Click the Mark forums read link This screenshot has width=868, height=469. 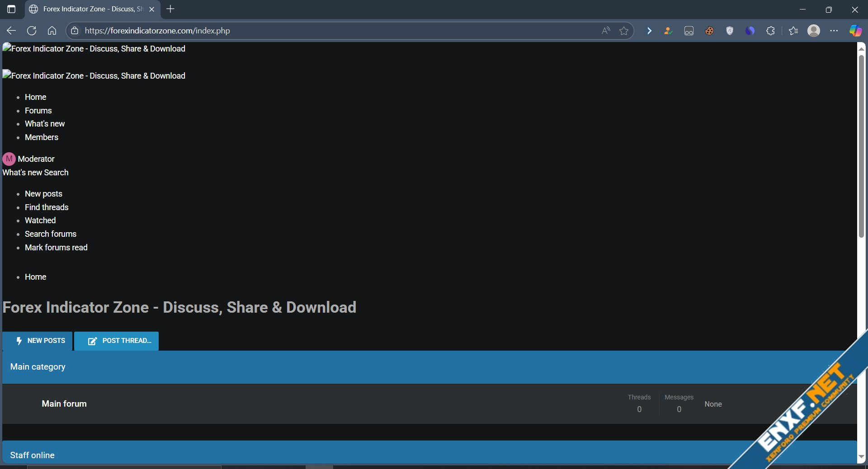coord(56,248)
